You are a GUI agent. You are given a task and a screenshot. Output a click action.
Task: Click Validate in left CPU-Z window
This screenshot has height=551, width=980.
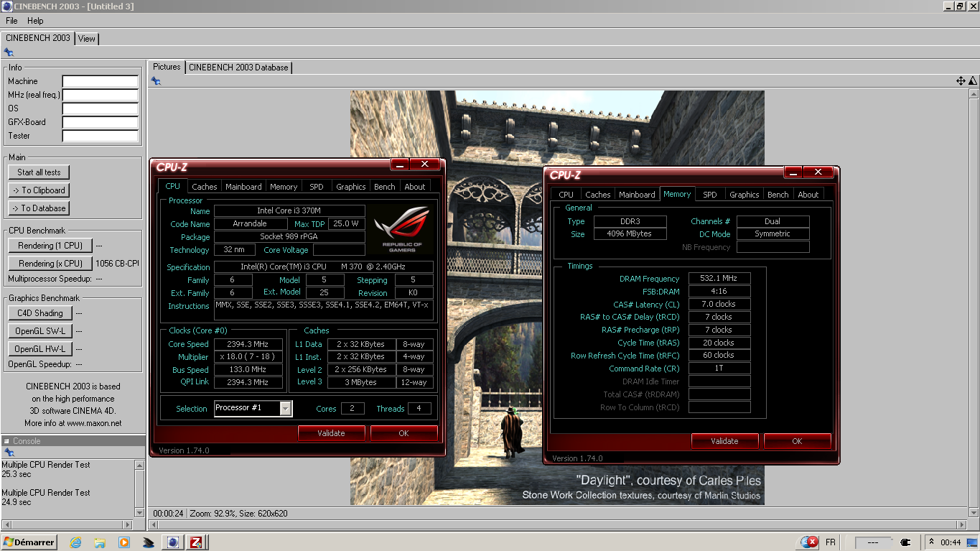(x=331, y=433)
